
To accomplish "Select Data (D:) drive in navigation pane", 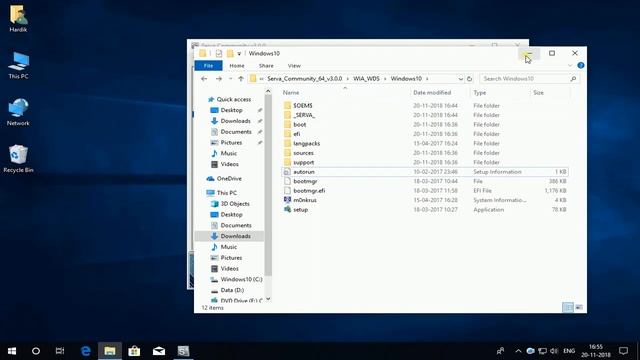I will pyautogui.click(x=232, y=290).
